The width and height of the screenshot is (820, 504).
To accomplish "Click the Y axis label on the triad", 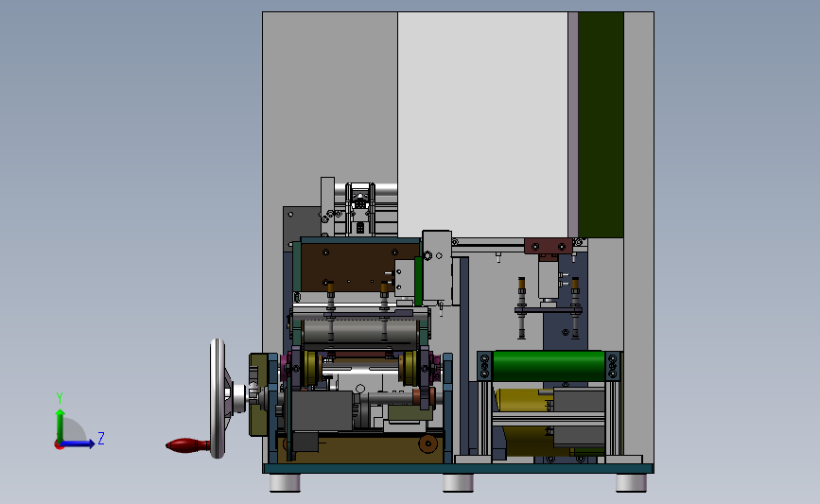I will click(x=60, y=398).
